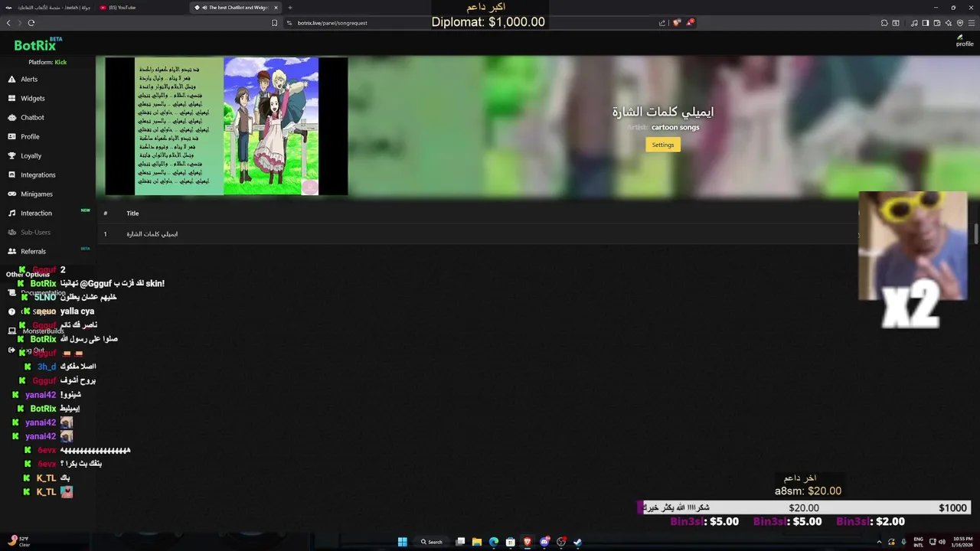Open a new browser tab
The width and height of the screenshot is (980, 551).
coord(290,8)
